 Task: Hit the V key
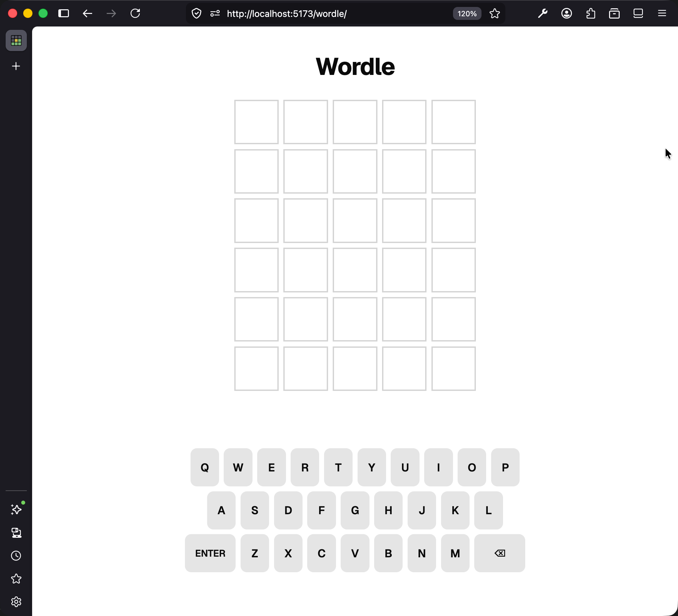pyautogui.click(x=355, y=553)
